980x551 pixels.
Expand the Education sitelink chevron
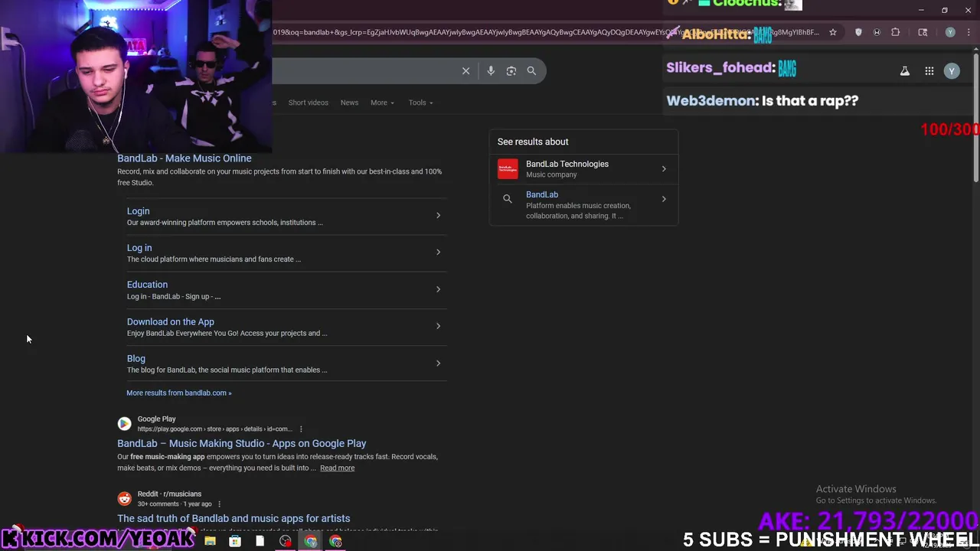coord(438,289)
